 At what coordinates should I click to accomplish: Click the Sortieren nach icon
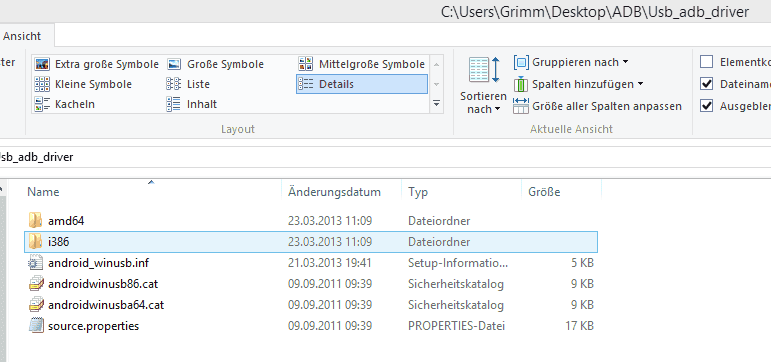484,70
